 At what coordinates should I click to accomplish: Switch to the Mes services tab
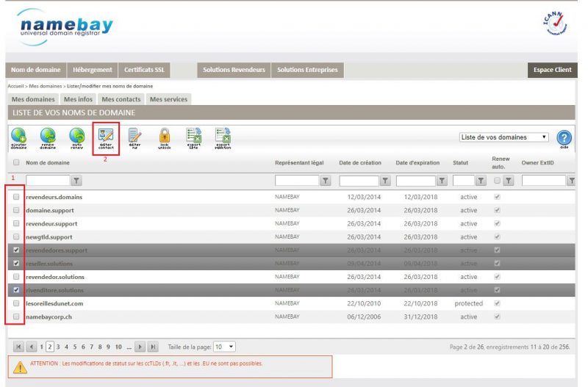coord(168,99)
